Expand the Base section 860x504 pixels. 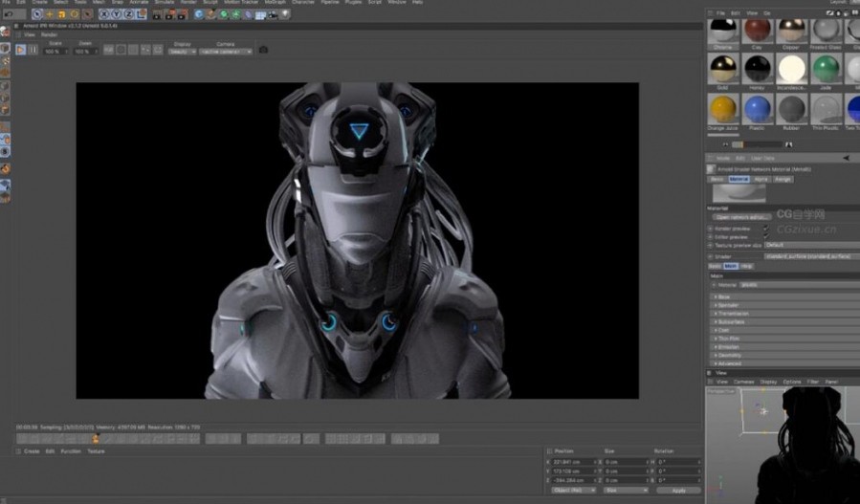785,296
